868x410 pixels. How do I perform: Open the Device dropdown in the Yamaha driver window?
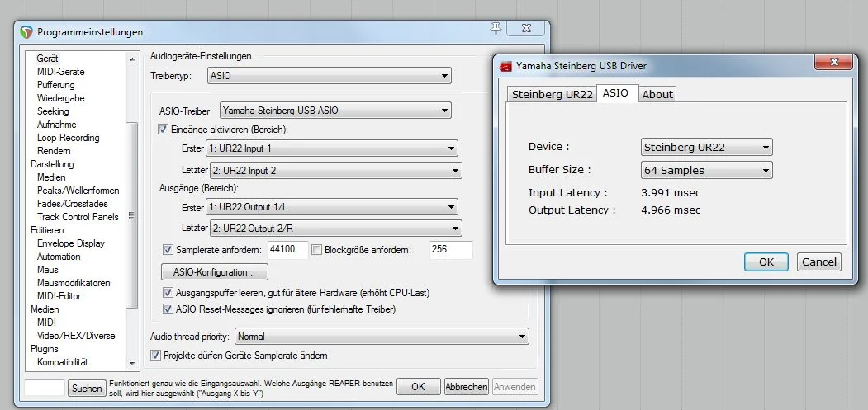pos(706,147)
